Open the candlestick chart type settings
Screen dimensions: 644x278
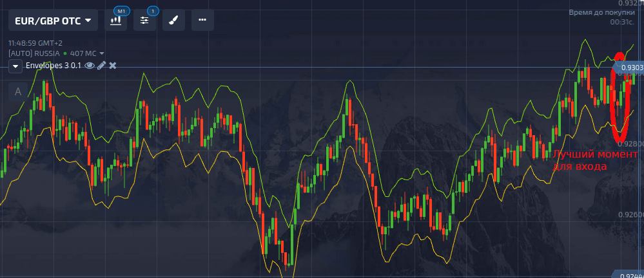point(116,21)
